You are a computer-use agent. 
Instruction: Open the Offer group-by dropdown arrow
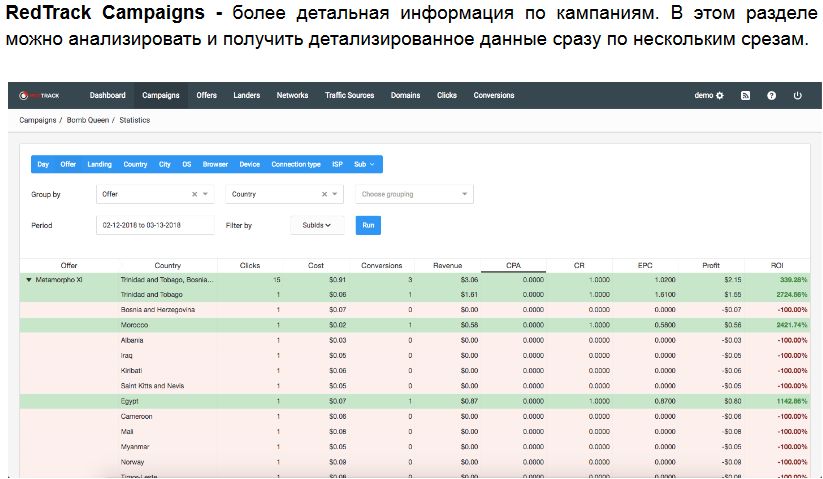(x=205, y=194)
